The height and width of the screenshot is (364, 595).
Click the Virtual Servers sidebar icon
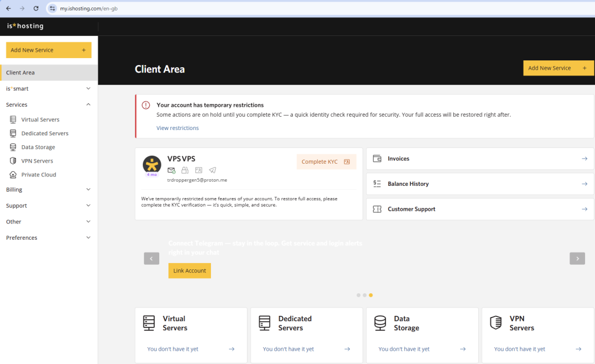13,120
